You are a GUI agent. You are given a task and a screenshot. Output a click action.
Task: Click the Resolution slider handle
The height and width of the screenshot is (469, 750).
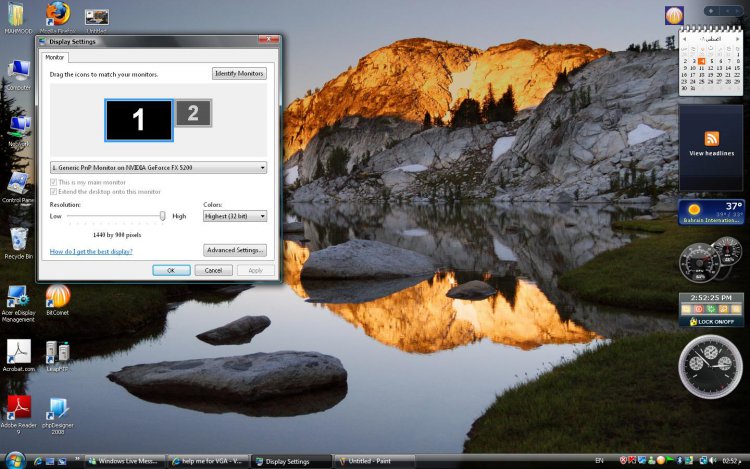click(163, 216)
